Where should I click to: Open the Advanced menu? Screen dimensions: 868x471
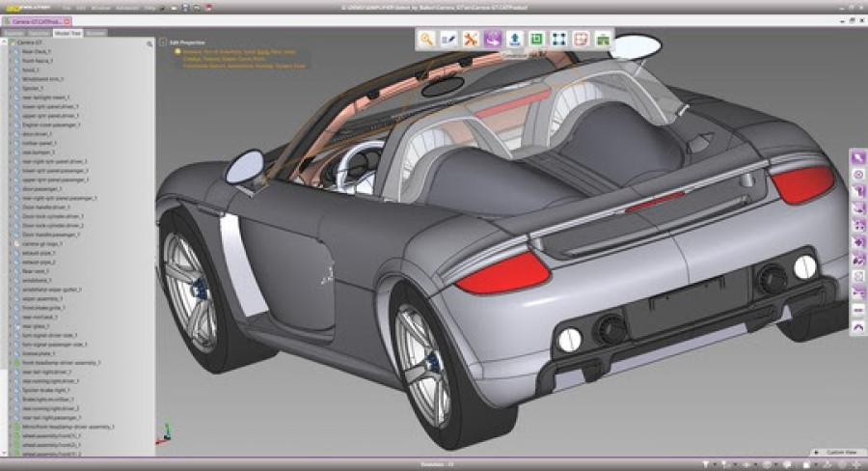coord(126,9)
